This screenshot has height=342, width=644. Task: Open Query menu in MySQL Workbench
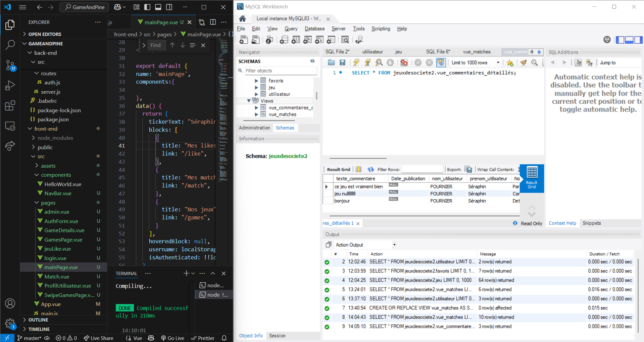291,29
